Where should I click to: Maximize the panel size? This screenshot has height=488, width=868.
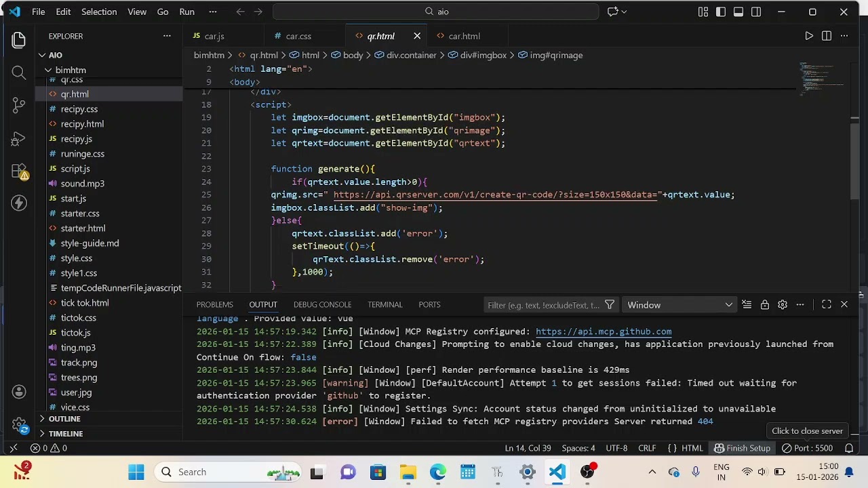click(x=827, y=305)
